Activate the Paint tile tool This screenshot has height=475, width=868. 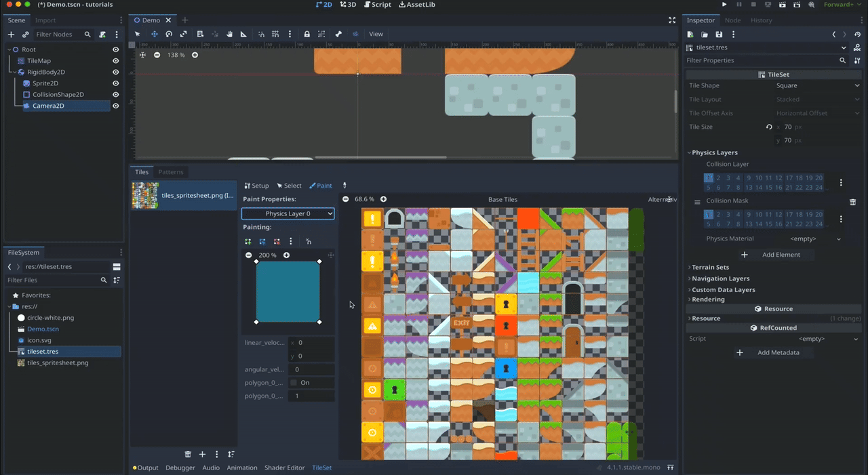point(321,186)
